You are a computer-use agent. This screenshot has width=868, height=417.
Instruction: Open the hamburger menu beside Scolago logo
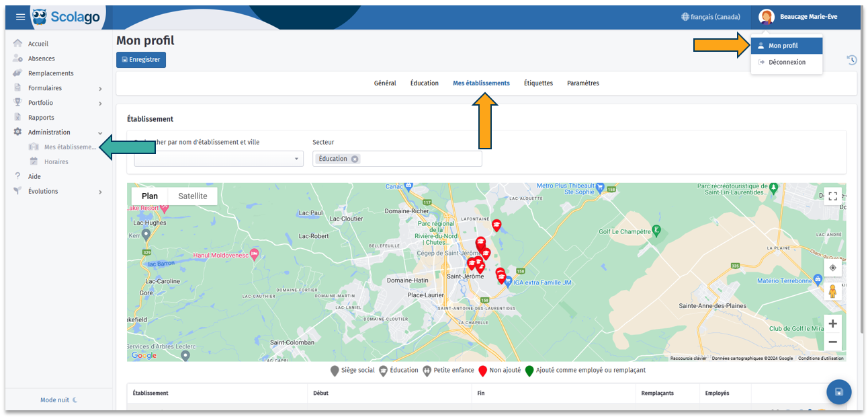click(20, 17)
